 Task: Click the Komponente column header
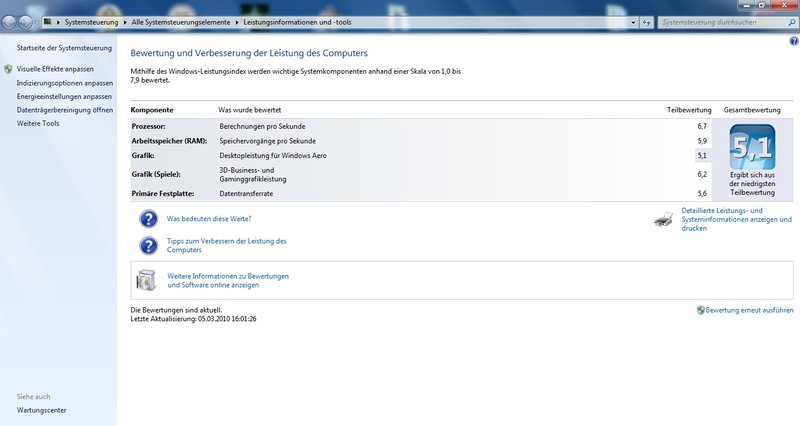(x=152, y=110)
